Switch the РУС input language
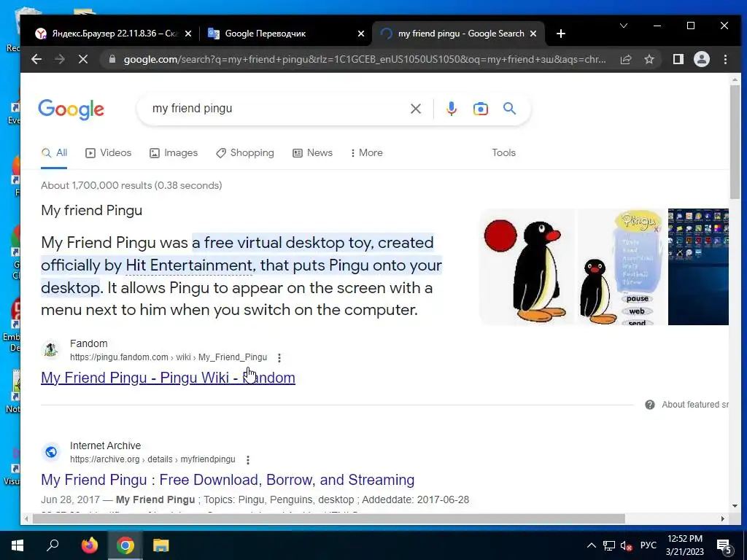The width and height of the screenshot is (747, 560). coord(649,545)
